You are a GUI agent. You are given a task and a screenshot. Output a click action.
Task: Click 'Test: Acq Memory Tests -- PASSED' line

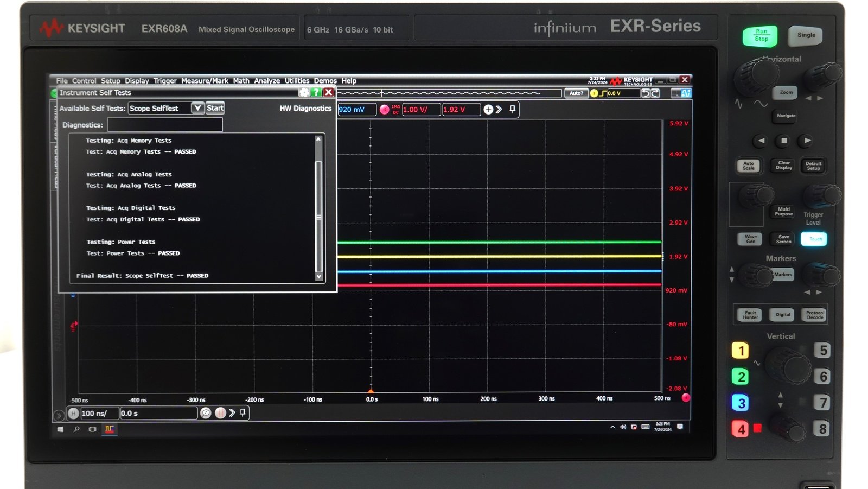pyautogui.click(x=141, y=152)
